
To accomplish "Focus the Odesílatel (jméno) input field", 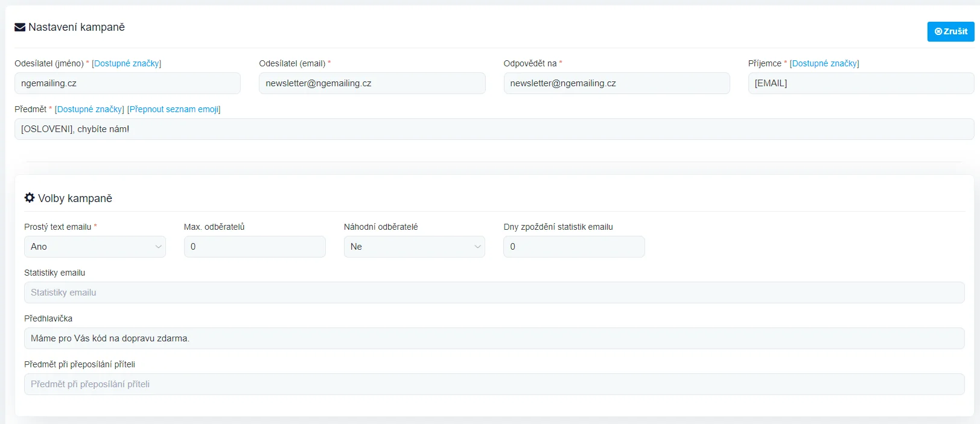I will [127, 83].
